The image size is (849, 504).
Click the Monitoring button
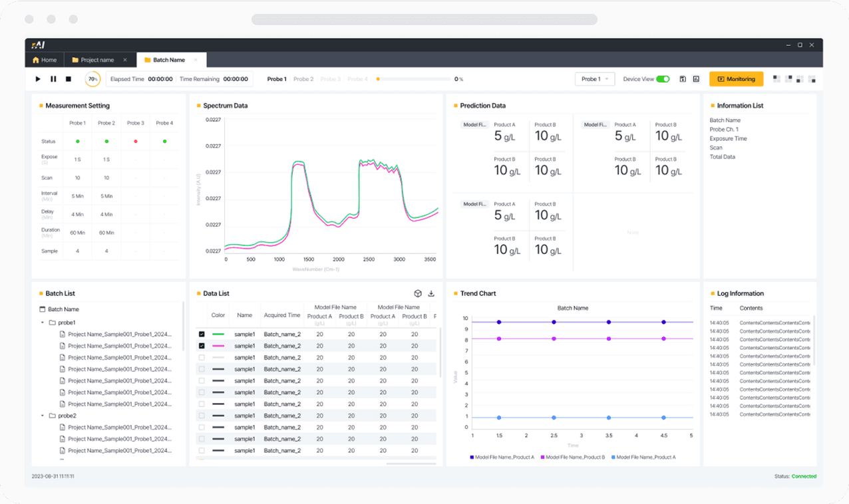(736, 79)
